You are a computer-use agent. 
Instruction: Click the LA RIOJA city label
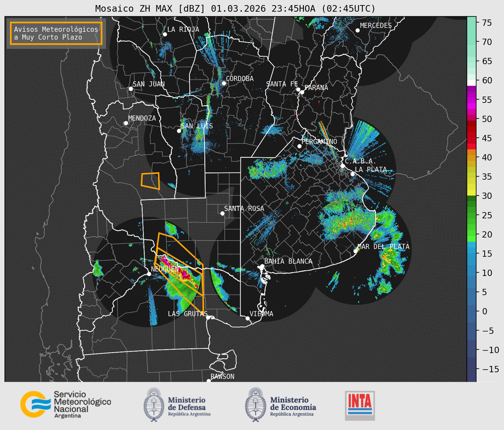pos(183,29)
